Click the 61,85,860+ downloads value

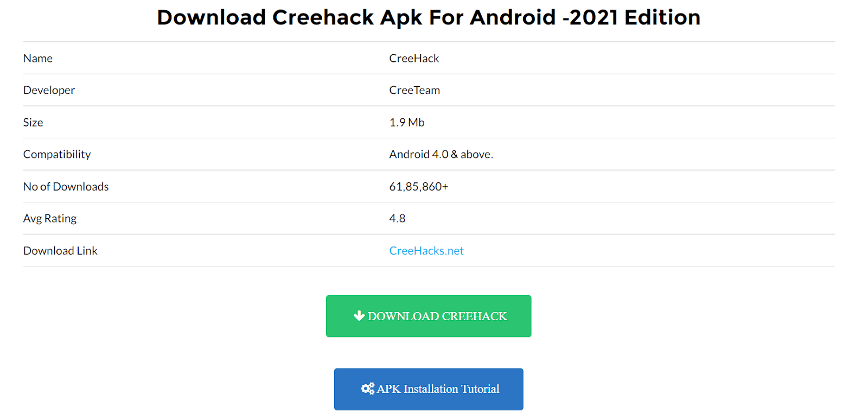(x=419, y=186)
